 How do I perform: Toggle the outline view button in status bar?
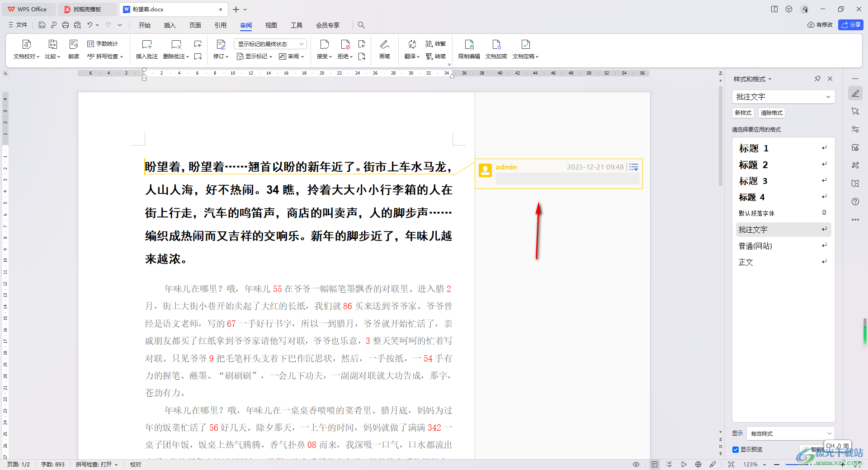[669, 464]
